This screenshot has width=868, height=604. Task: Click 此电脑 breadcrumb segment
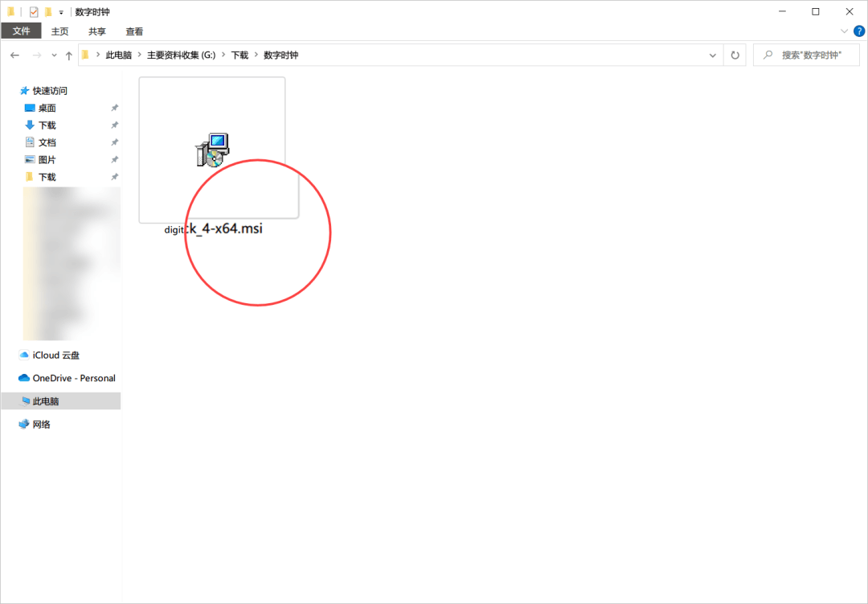[118, 55]
